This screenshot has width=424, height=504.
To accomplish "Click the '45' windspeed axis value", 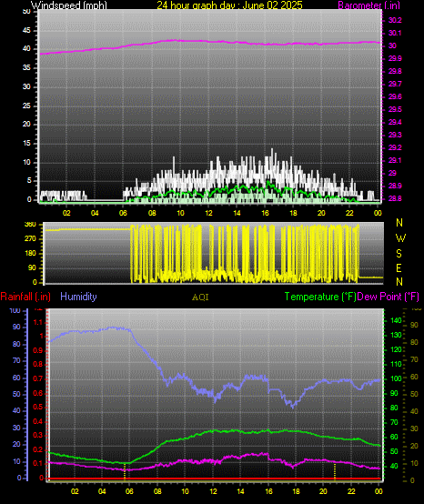I will pos(26,31).
